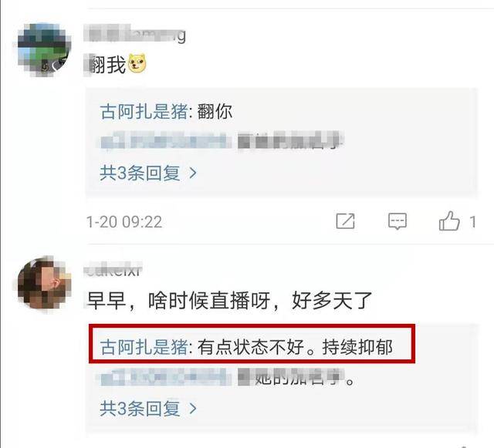Select the comment text 早早，啥时候直播呀

(178, 301)
